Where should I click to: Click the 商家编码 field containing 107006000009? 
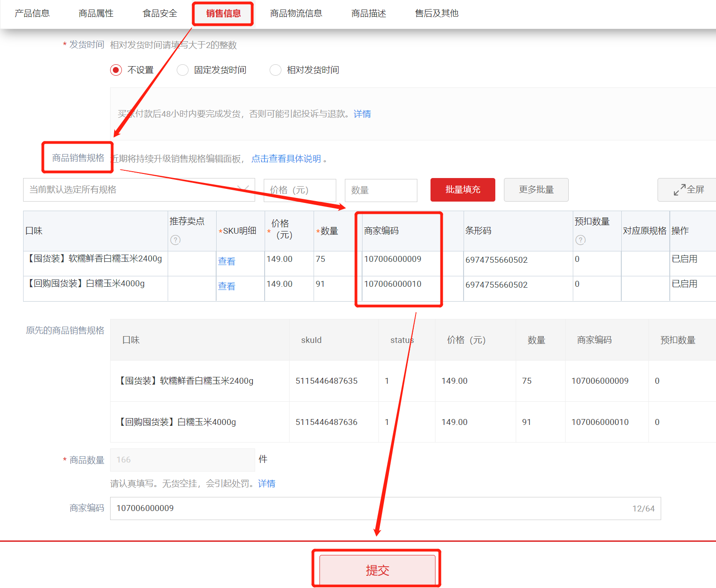click(x=386, y=508)
